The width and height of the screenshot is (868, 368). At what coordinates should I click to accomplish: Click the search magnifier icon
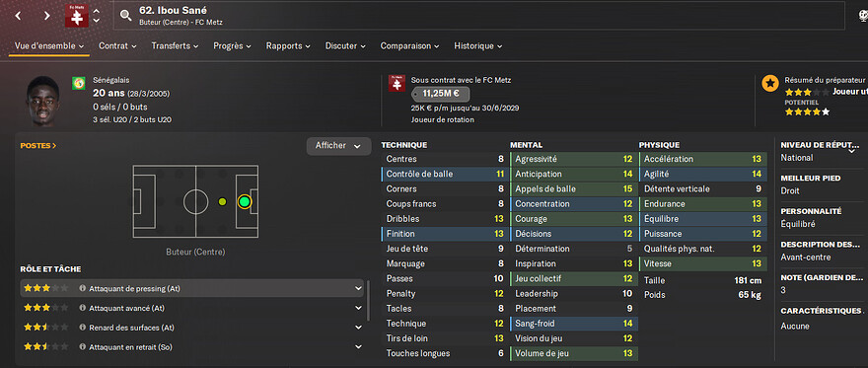(126, 16)
